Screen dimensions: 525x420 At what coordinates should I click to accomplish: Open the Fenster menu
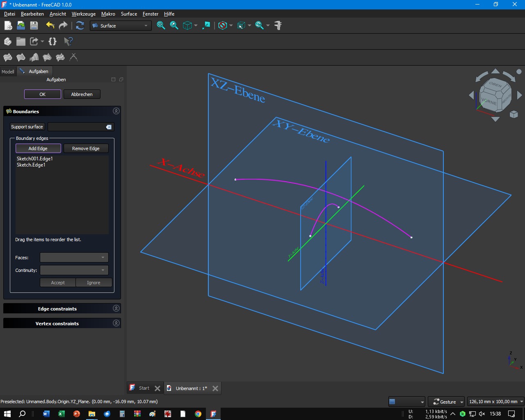tap(151, 14)
